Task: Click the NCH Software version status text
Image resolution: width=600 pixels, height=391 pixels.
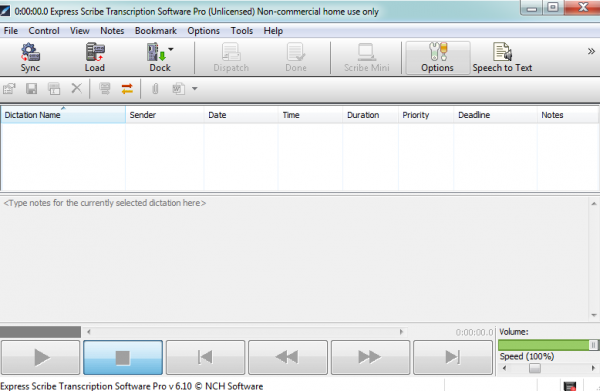Action: click(132, 386)
